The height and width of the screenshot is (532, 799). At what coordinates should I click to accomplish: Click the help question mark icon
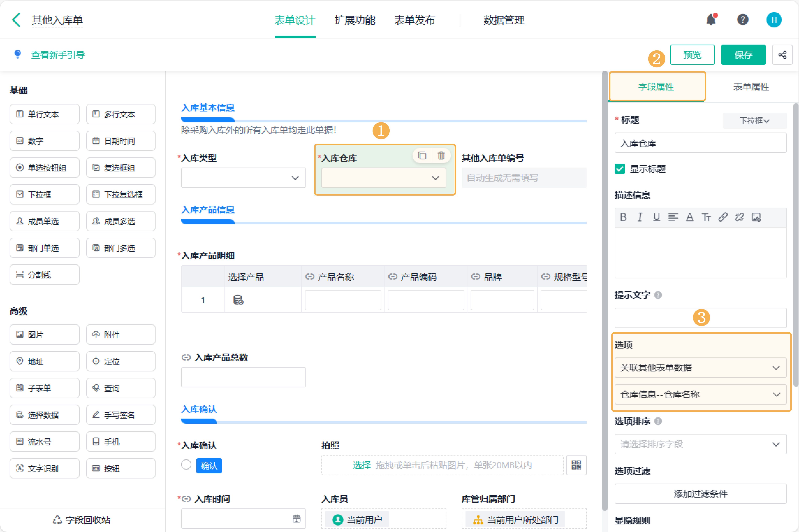coord(743,20)
